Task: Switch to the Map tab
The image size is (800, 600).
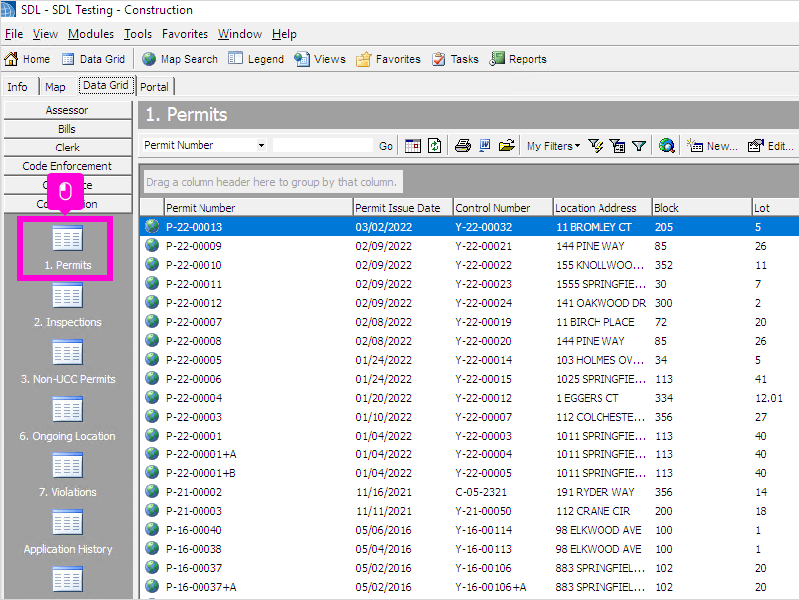Action: [55, 87]
